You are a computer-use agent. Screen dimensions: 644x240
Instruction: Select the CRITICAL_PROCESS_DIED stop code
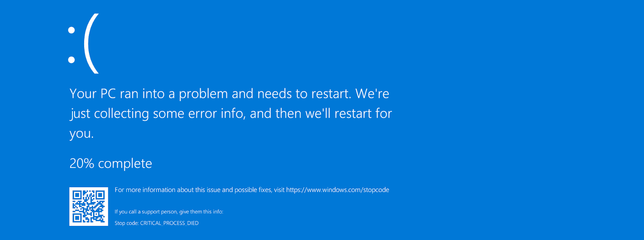pyautogui.click(x=169, y=223)
